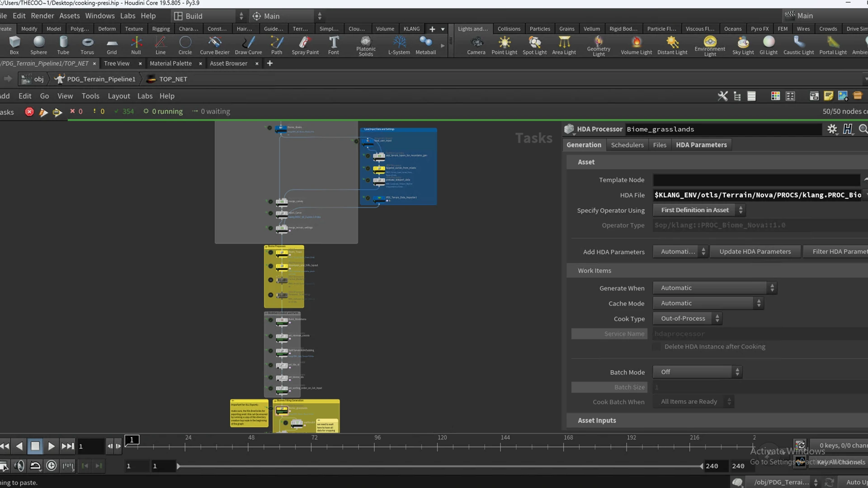Viewport: 868px width, 488px height.
Task: Click the HDA File path field
Action: click(x=758, y=195)
